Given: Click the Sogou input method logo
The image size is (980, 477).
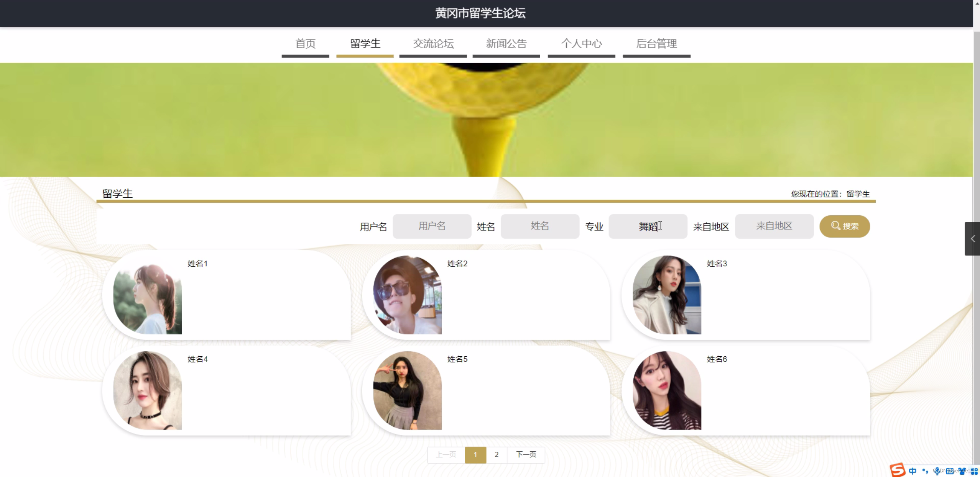Looking at the screenshot, I should pyautogui.click(x=897, y=470).
